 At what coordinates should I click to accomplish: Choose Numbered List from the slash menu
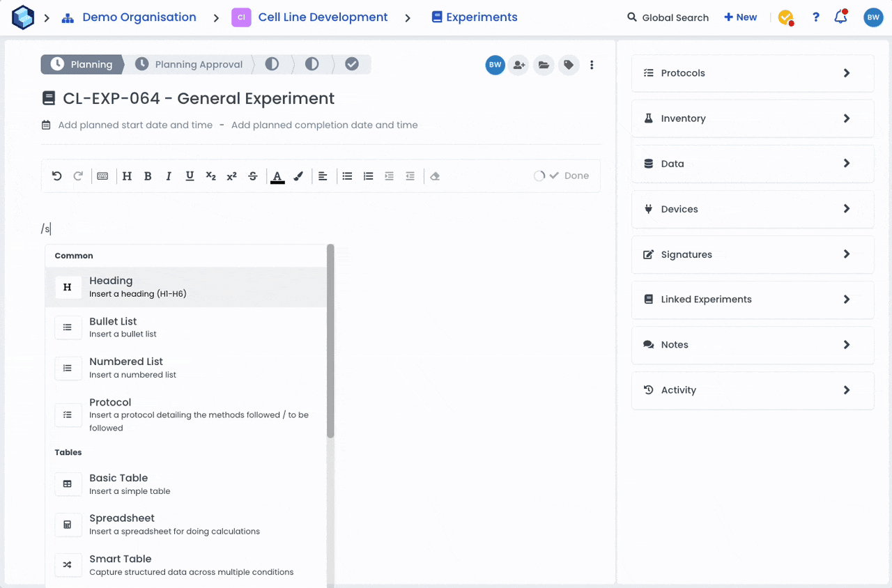(x=185, y=368)
